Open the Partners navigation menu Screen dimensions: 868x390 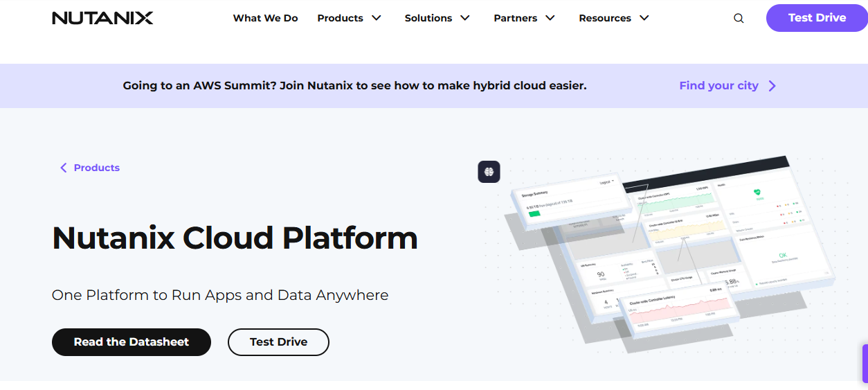click(515, 18)
